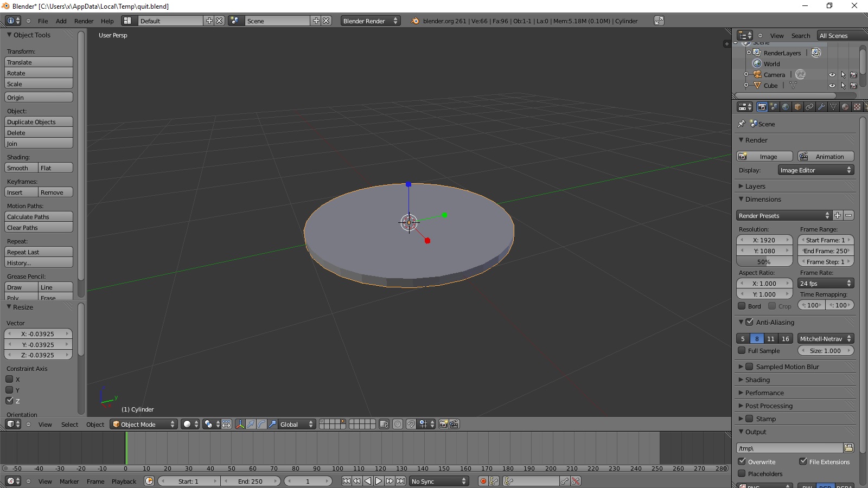The width and height of the screenshot is (868, 488).
Task: Disable Anti-Aliasing
Action: (749, 322)
